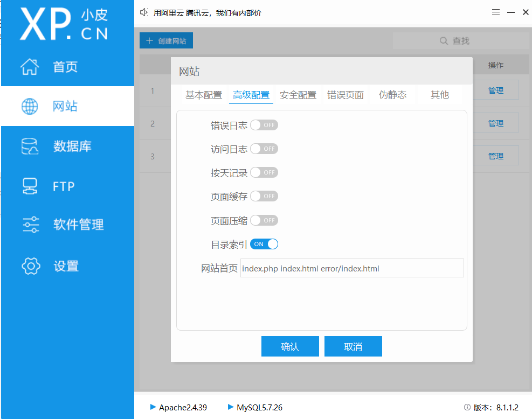532x419 pixels.
Task: Click the 操作 column header
Action: pyautogui.click(x=496, y=65)
